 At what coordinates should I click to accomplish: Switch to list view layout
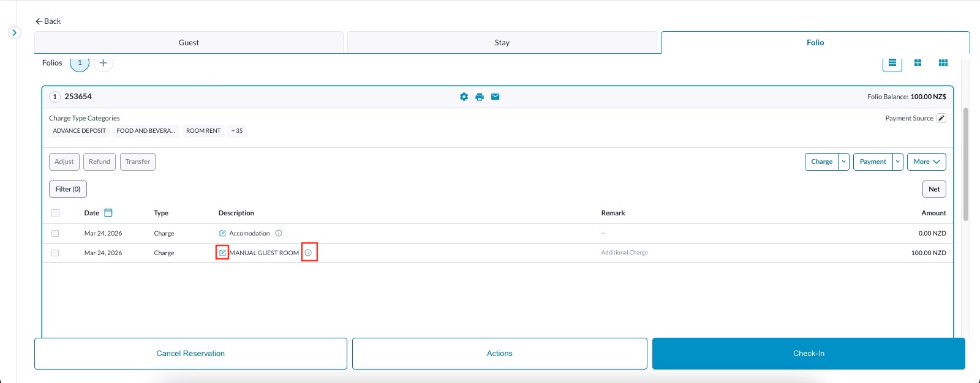[892, 63]
